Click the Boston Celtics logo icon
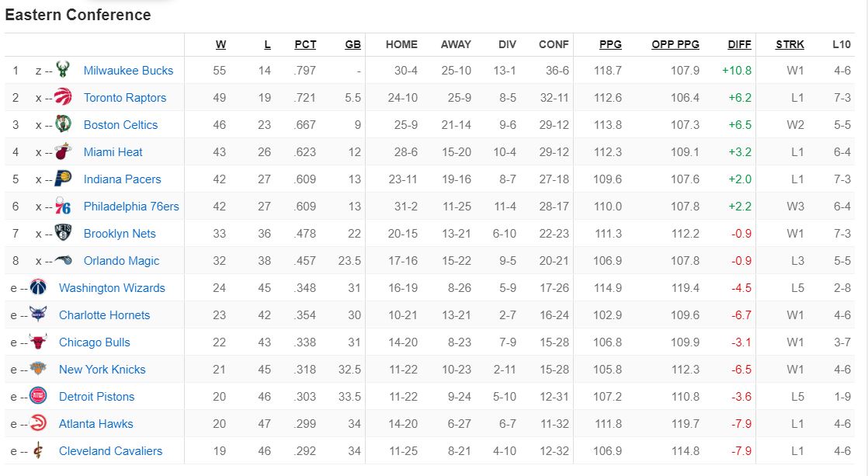The image size is (868, 476). click(x=63, y=124)
